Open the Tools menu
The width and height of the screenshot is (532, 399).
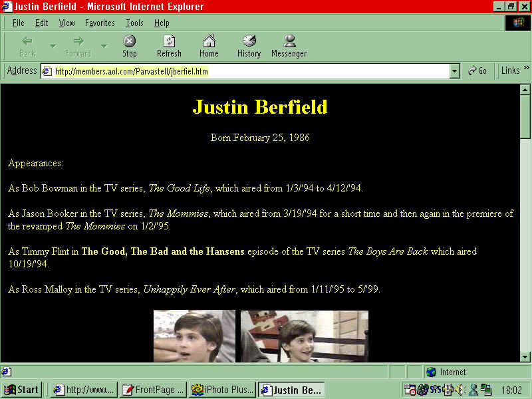pos(134,23)
